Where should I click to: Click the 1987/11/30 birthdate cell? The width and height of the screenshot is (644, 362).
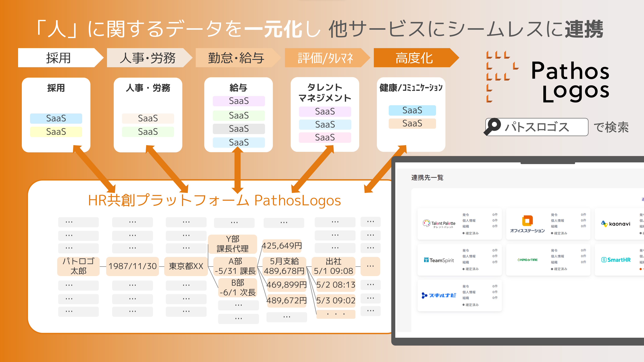coord(132,266)
